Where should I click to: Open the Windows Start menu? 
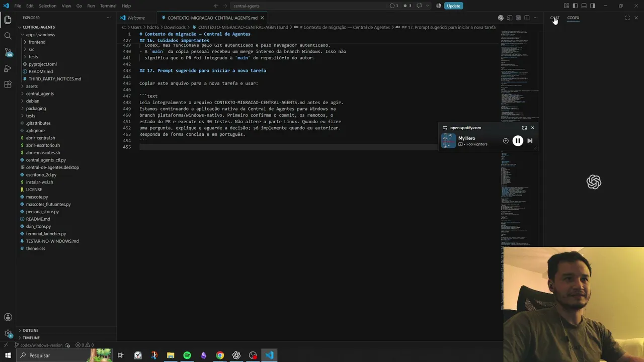point(8,355)
